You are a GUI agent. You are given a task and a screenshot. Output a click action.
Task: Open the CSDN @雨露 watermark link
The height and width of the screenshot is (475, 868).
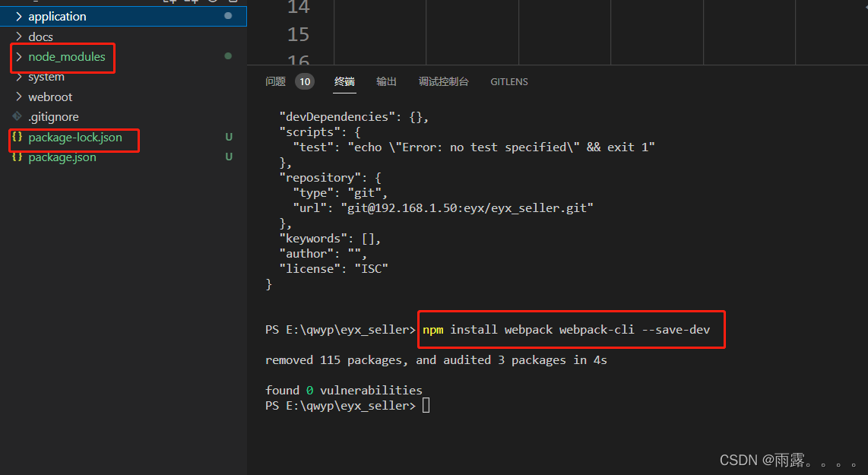(765, 460)
